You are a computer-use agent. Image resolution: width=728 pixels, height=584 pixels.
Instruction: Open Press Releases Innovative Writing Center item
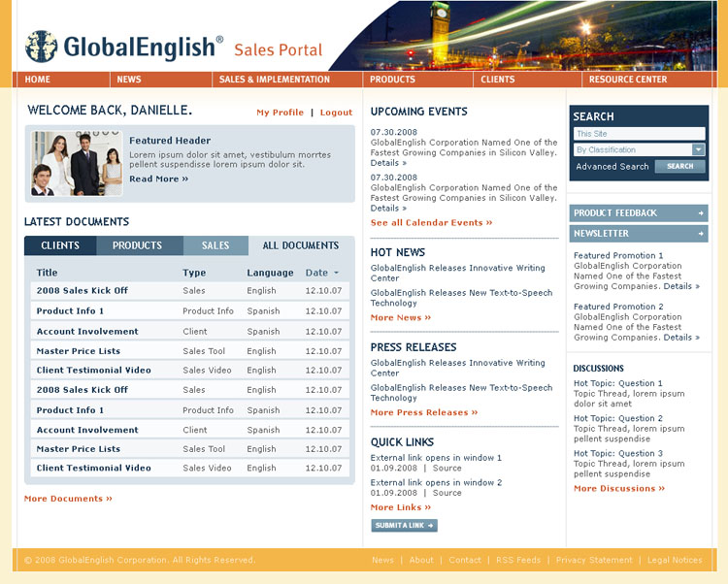click(458, 368)
